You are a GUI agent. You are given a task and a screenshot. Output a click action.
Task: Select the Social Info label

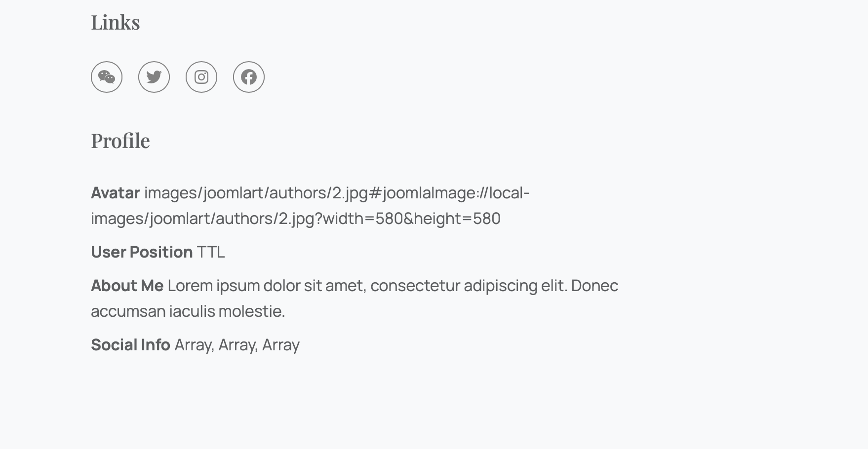click(131, 345)
